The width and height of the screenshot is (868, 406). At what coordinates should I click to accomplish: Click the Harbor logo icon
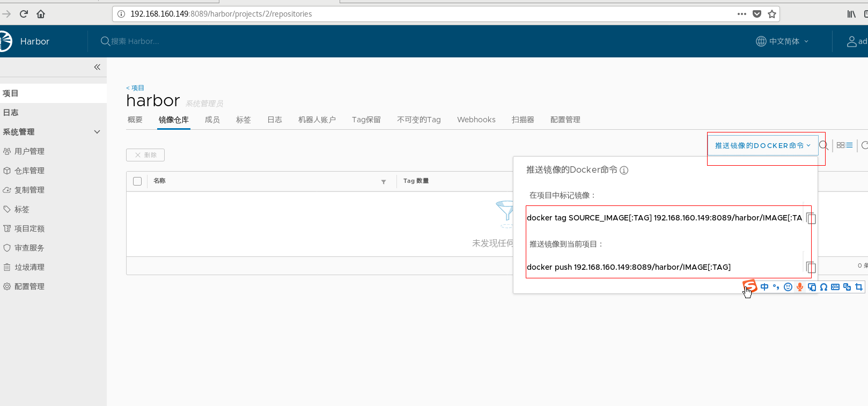(5, 41)
